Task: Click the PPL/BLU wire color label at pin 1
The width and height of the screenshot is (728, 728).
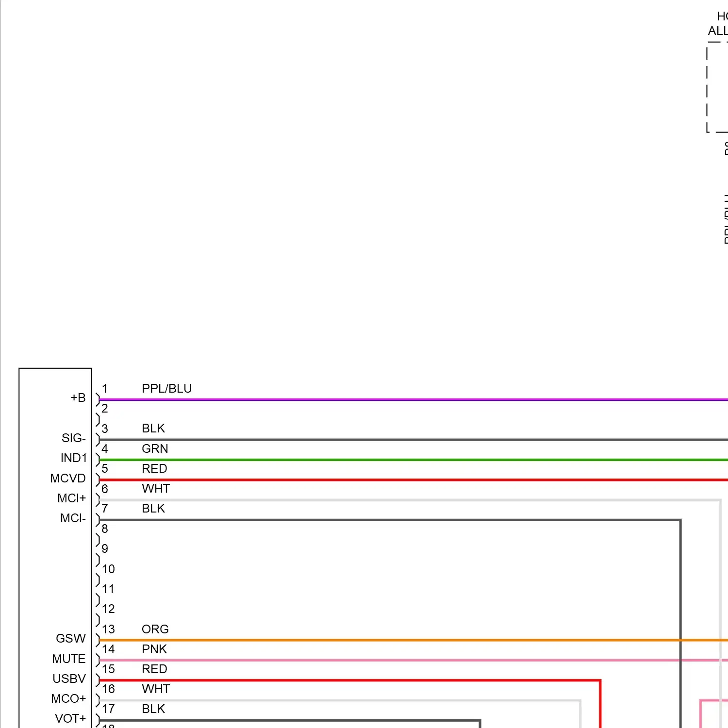Action: point(166,389)
